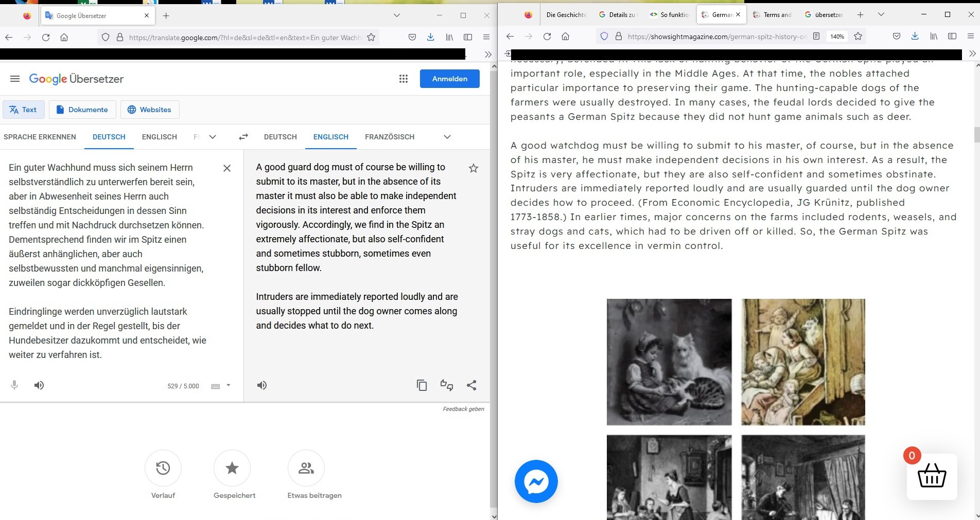Open new tab in right browser
Image resolution: width=980 pixels, height=520 pixels.
click(860, 15)
